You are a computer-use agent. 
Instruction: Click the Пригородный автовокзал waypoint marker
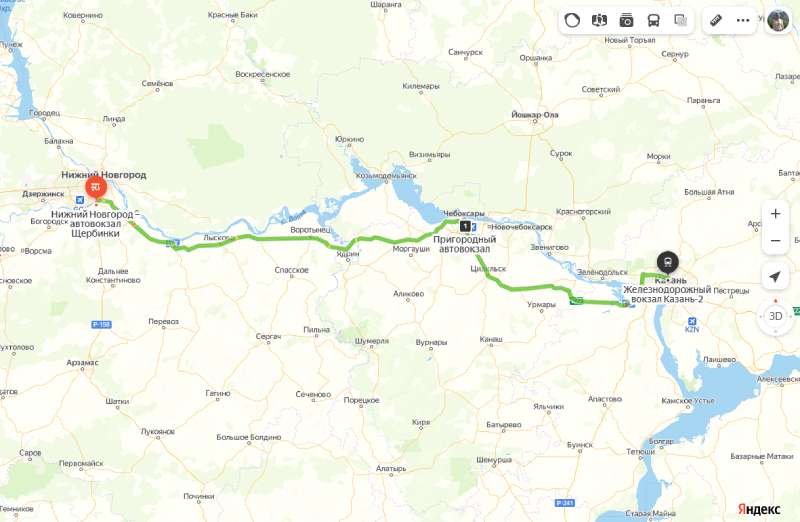tap(465, 226)
